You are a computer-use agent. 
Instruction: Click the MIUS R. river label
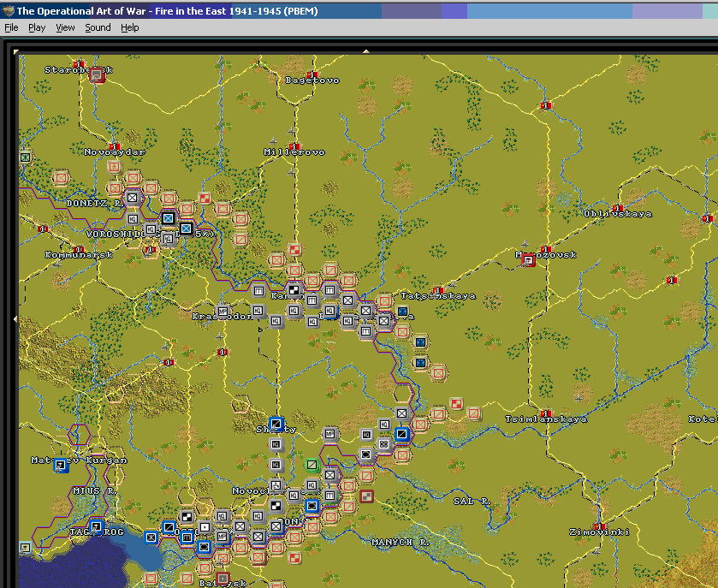pyautogui.click(x=95, y=491)
